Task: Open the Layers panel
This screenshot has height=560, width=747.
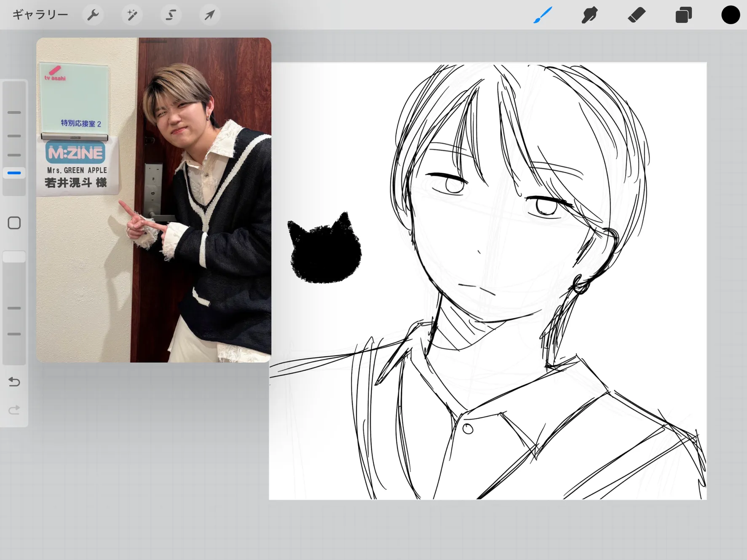Action: point(683,15)
